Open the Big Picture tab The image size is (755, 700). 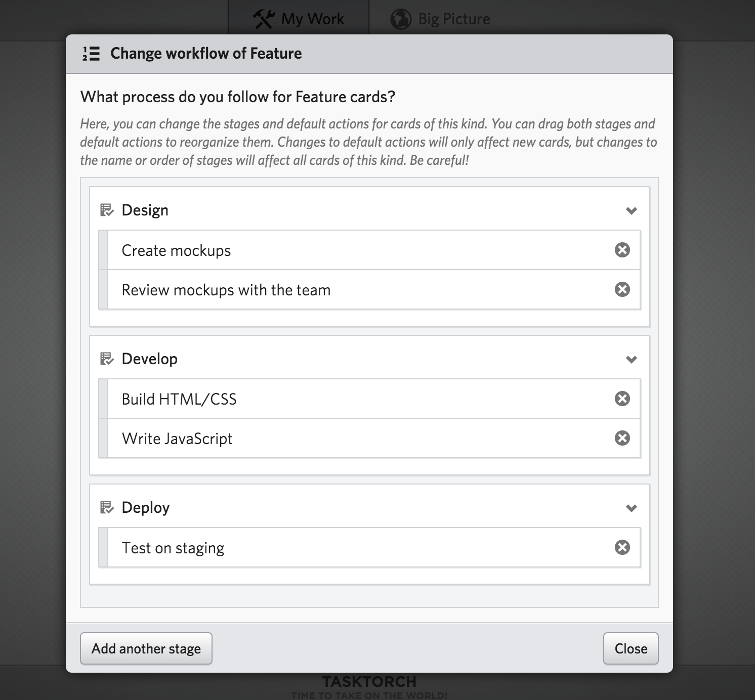tap(440, 19)
